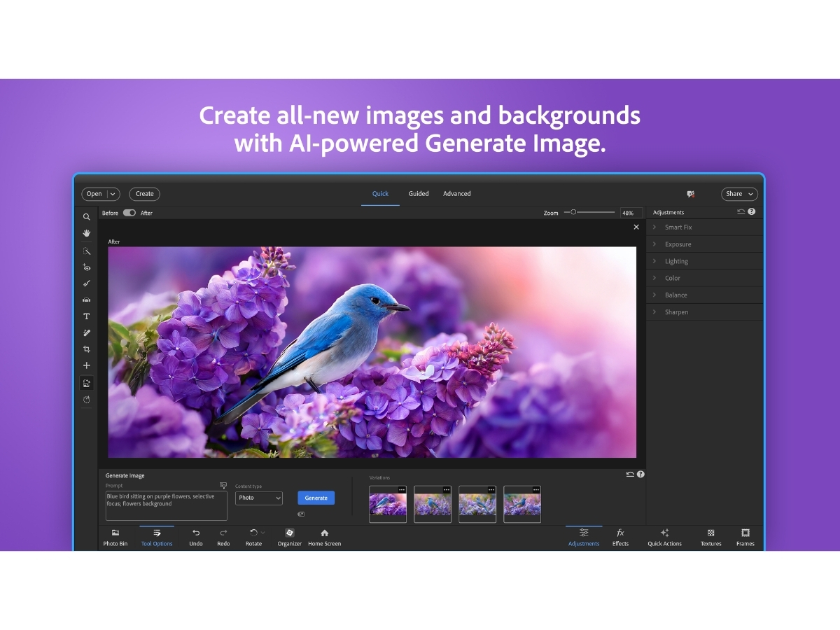Viewport: 840px width, 630px height.
Task: Select the Move plus-shaped tool
Action: click(87, 365)
